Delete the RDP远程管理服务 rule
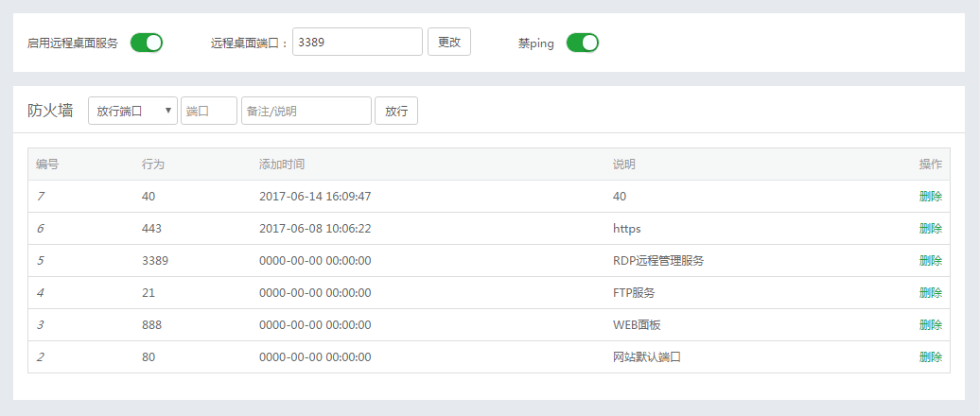The height and width of the screenshot is (416, 980). [930, 261]
